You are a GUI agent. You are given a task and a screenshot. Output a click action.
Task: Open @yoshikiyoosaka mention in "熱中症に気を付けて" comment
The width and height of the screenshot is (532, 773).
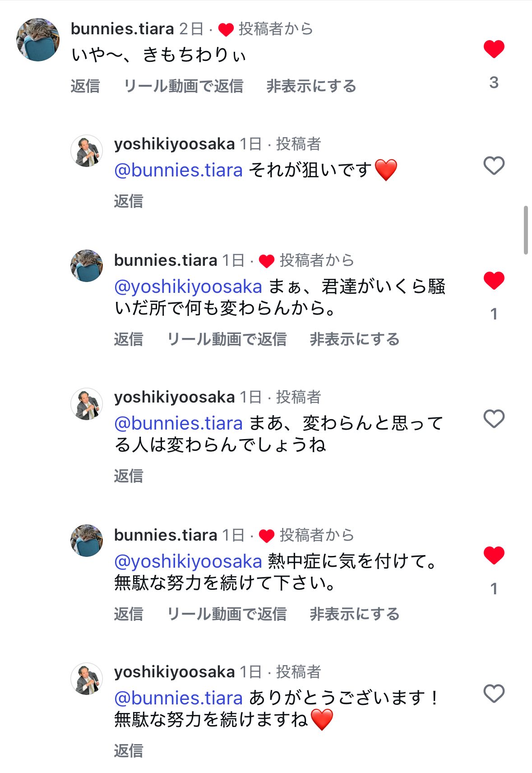coord(188,561)
